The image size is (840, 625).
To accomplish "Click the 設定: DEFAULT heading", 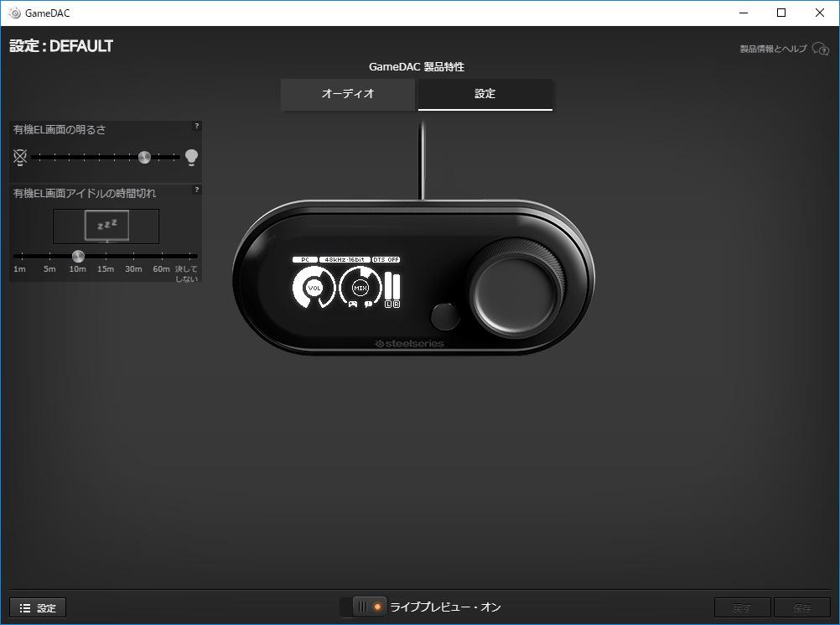I will tap(61, 46).
